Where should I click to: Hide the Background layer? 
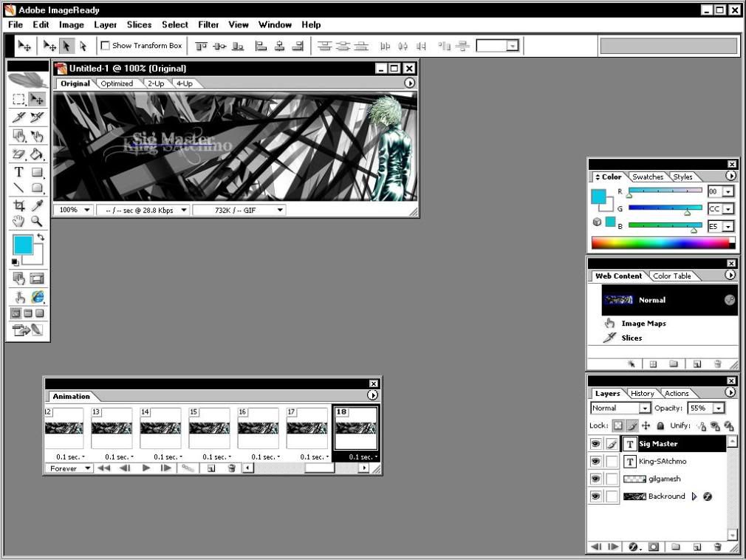[595, 496]
